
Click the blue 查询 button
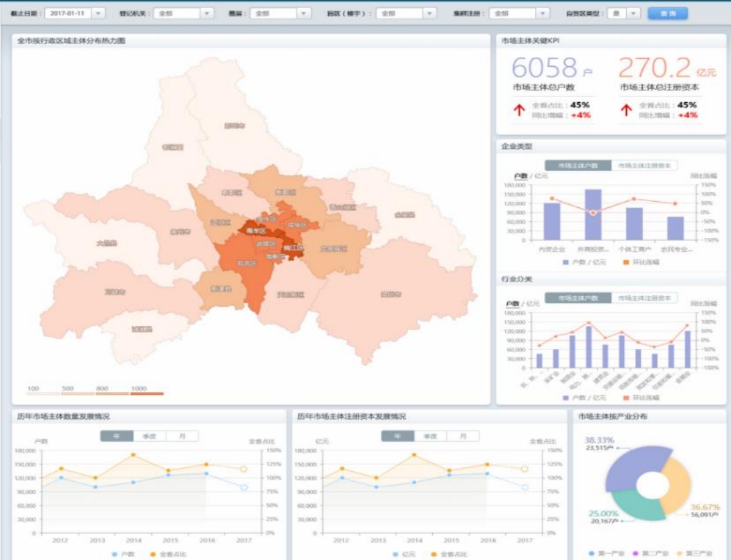(x=667, y=13)
